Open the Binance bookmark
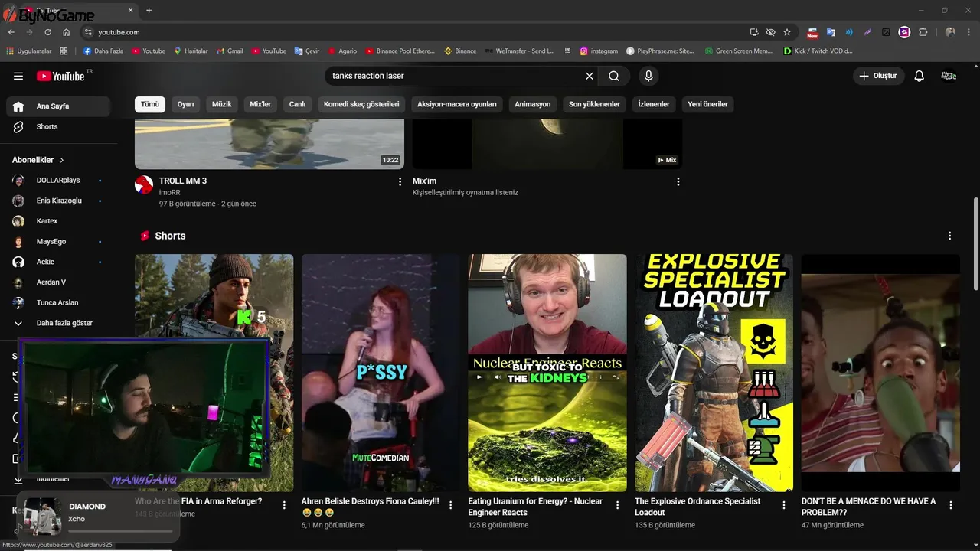The height and width of the screenshot is (551, 980). (460, 51)
